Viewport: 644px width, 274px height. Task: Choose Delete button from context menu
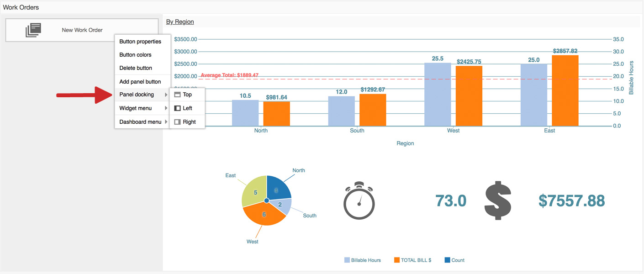pyautogui.click(x=136, y=68)
